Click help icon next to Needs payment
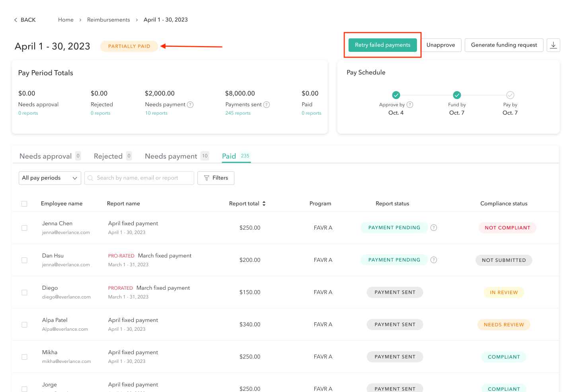573x392 pixels. [x=190, y=105]
